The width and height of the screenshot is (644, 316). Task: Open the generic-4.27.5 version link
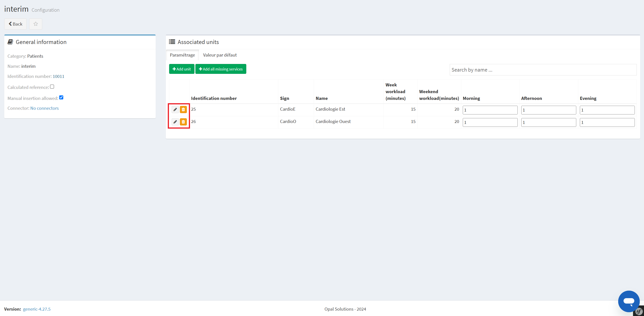37,309
